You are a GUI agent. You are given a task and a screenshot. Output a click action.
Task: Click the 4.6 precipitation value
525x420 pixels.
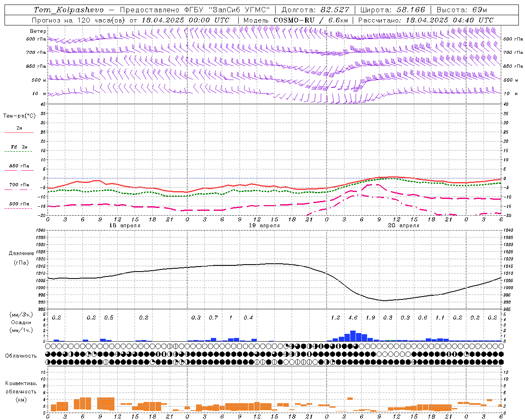pyautogui.click(x=353, y=318)
